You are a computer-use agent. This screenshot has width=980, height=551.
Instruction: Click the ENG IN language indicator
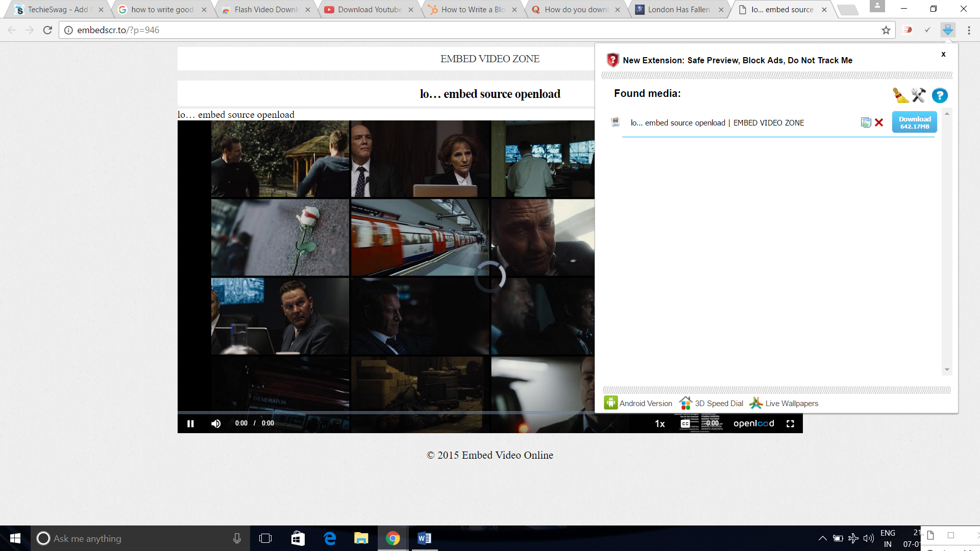click(x=888, y=538)
